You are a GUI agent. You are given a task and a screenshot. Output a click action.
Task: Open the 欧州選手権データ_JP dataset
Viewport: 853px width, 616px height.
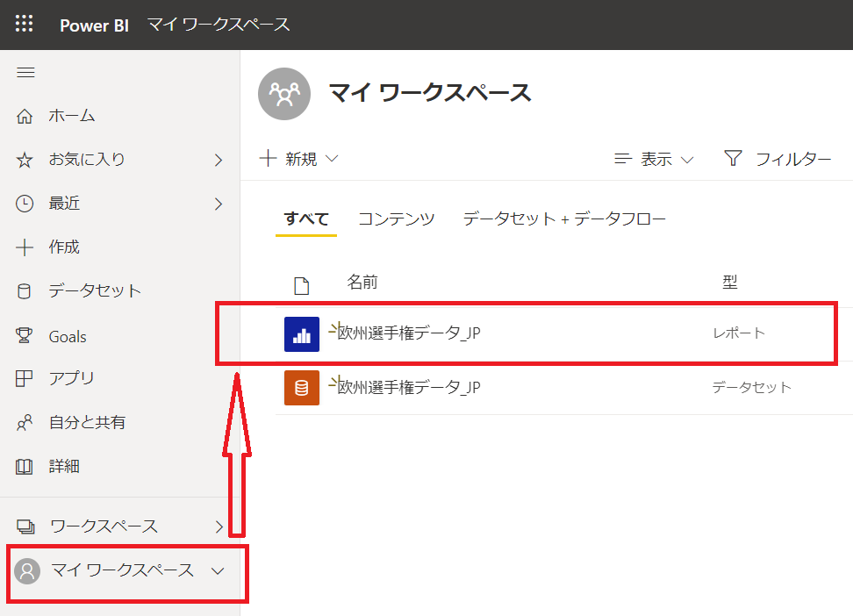point(409,387)
